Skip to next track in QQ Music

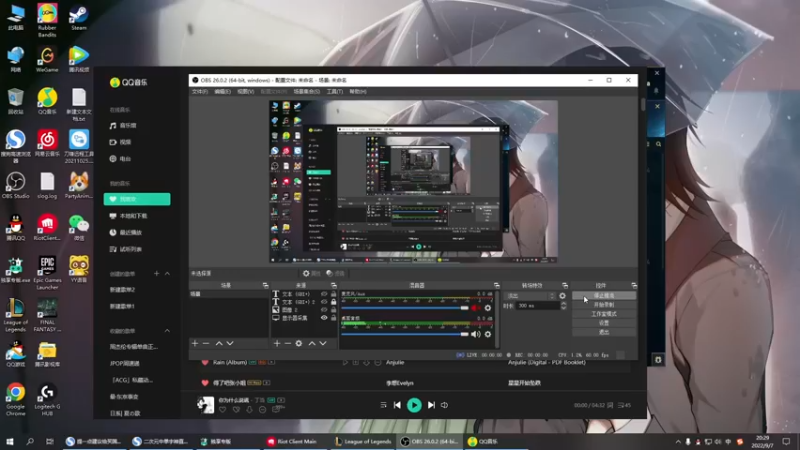pos(431,405)
